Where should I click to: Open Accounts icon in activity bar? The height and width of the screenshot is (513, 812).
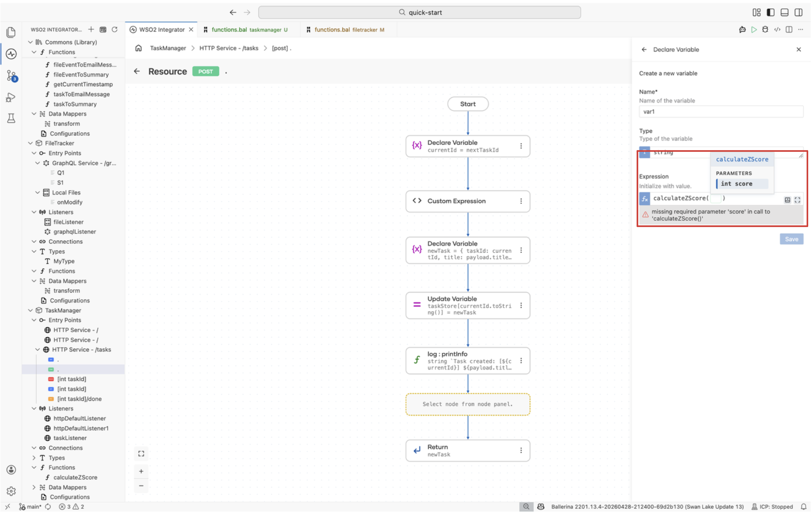(x=11, y=470)
